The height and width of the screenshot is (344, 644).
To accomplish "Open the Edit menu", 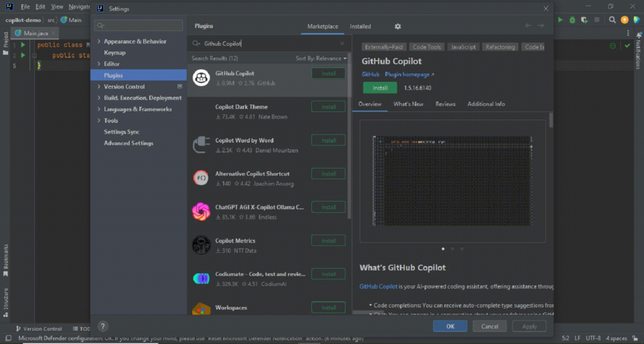I will [40, 6].
